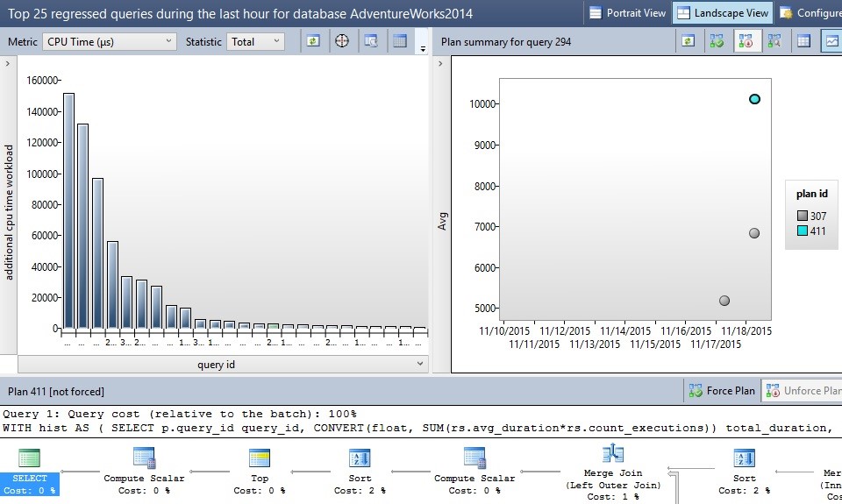Click the track selected query crosshair icon
Screen dimensions: 842x504
pos(342,41)
